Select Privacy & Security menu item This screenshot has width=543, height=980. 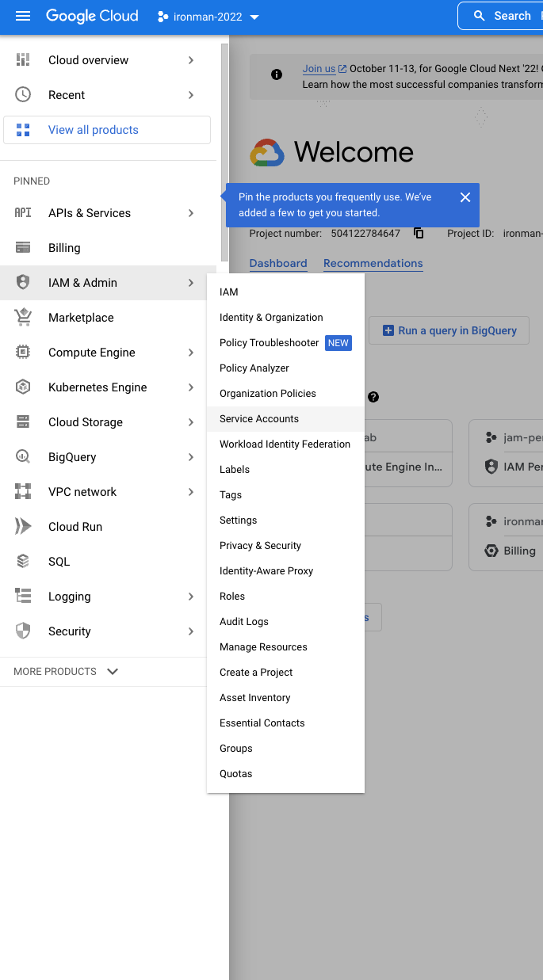pyautogui.click(x=285, y=546)
